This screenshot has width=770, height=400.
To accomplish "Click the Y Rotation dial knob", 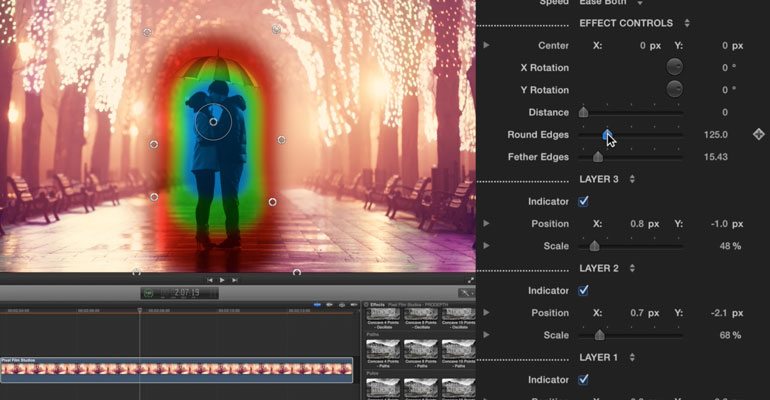I will (x=674, y=89).
